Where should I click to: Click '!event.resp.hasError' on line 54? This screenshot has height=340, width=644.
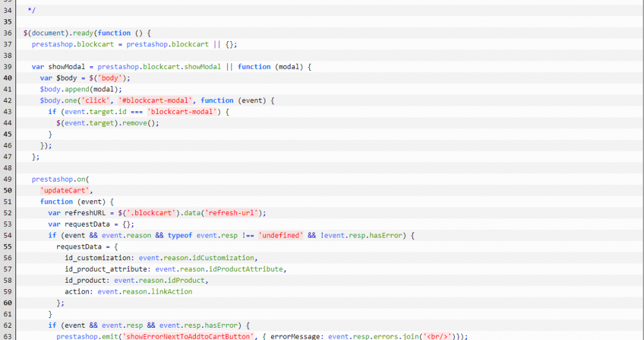(x=361, y=235)
